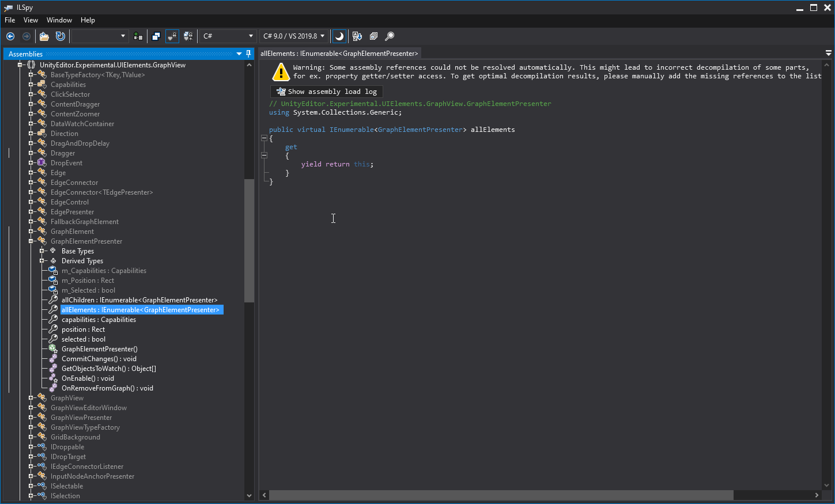Reload all assemblies with the refresh icon
Viewport: 835px width, 504px height.
pos(60,36)
